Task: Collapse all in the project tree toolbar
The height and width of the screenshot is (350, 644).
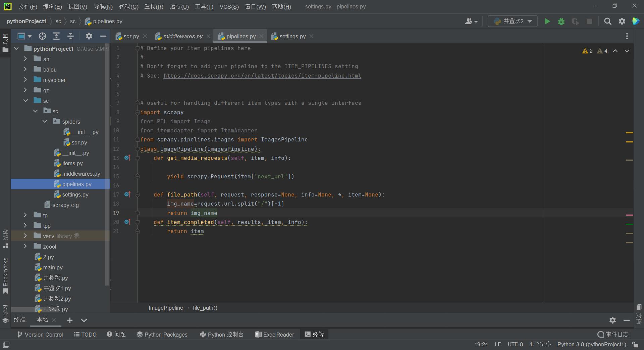Action: point(70,36)
